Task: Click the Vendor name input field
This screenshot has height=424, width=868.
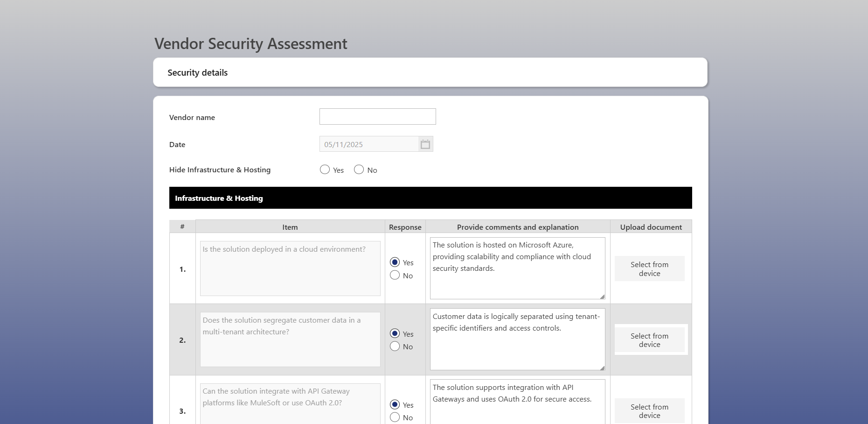Action: [x=377, y=117]
